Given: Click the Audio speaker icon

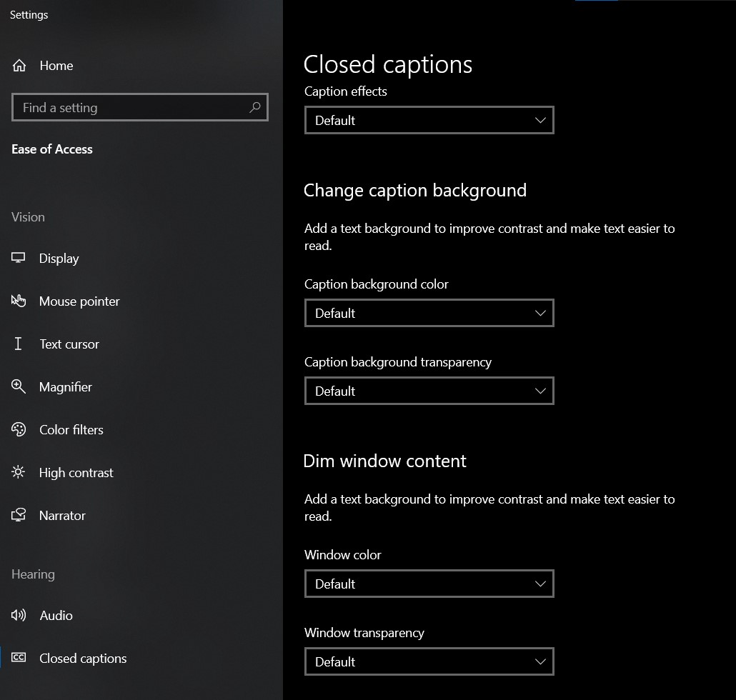Looking at the screenshot, I should coord(19,615).
